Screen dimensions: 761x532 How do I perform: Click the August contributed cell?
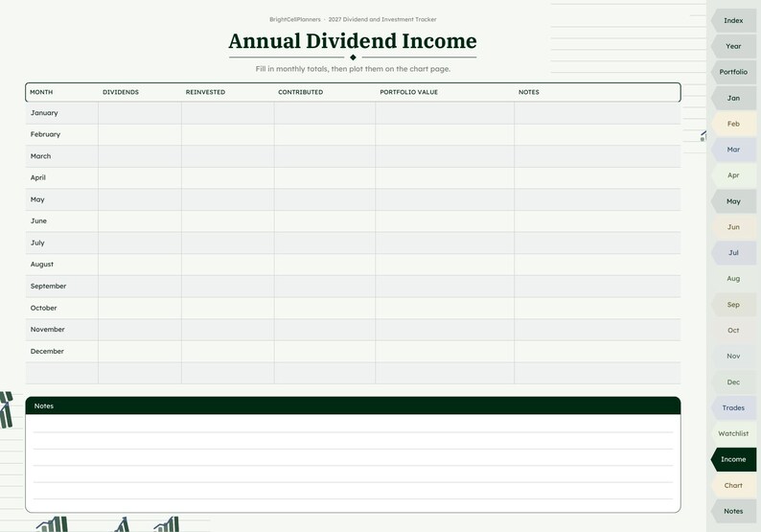point(325,265)
